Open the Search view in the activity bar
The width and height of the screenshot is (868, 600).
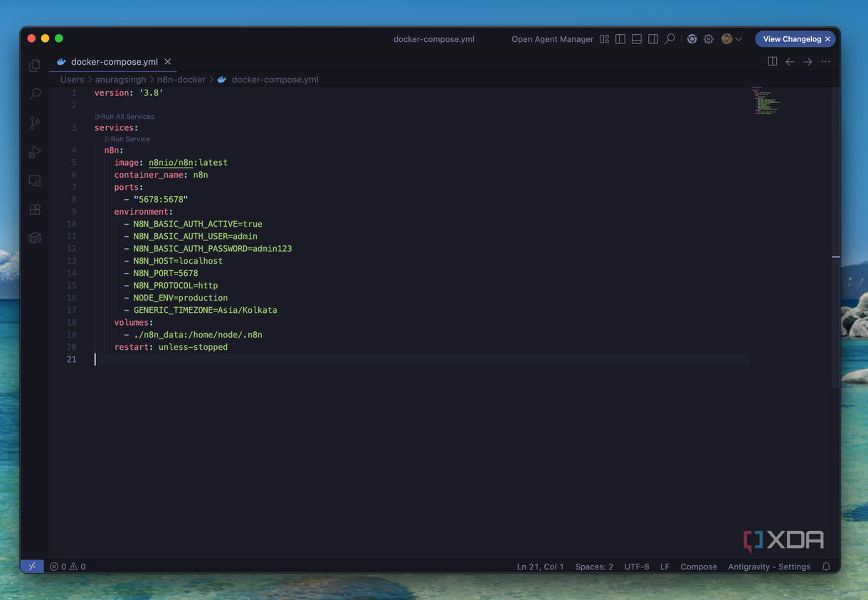click(x=35, y=94)
